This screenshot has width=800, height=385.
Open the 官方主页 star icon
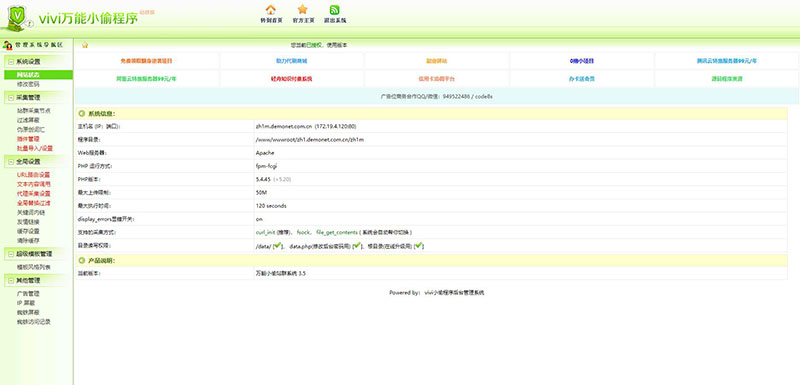point(303,10)
